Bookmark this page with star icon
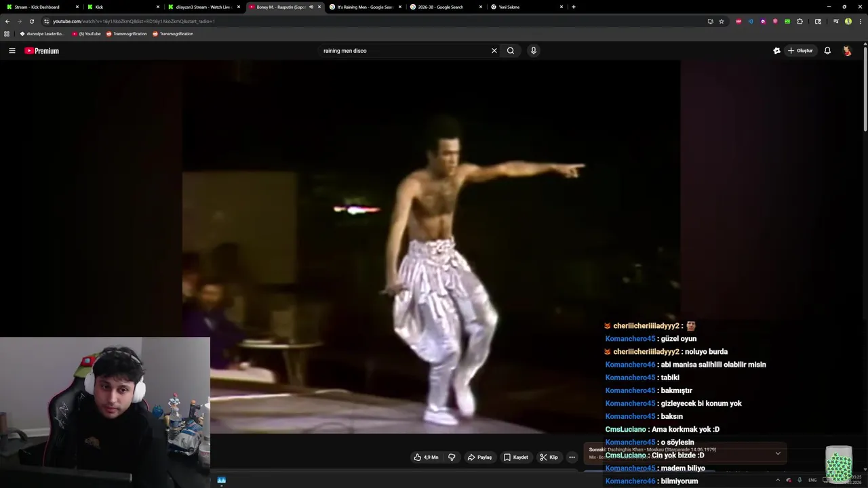Screen dimensions: 868x488 [722, 21]
